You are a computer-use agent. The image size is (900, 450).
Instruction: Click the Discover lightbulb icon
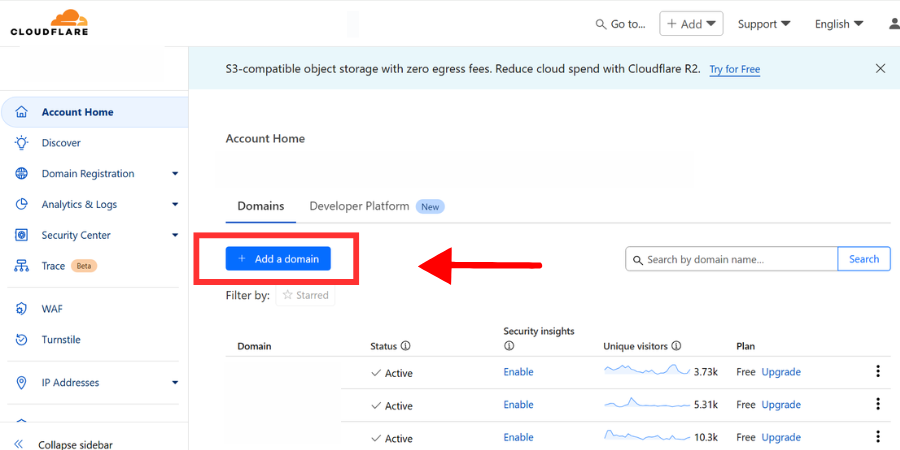[21, 143]
